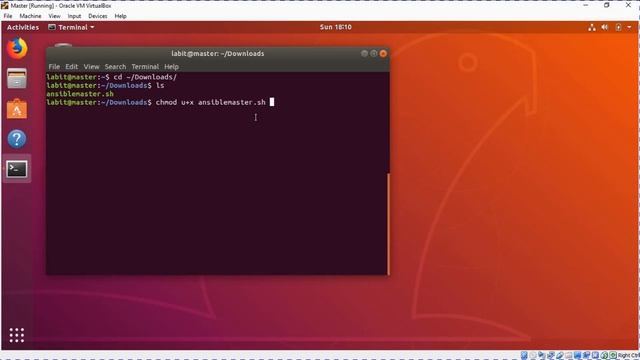Open the Sun 18:10 clock calendar
Viewport: 640px width, 360px height.
[x=336, y=27]
